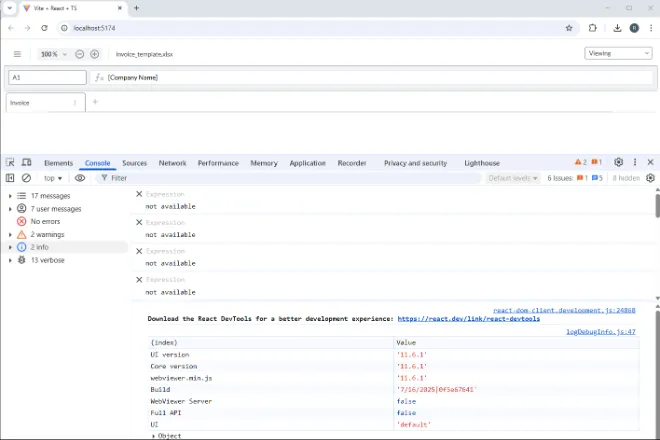Click the zoom in plus button
Image resolution: width=660 pixels, height=440 pixels.
(x=95, y=54)
